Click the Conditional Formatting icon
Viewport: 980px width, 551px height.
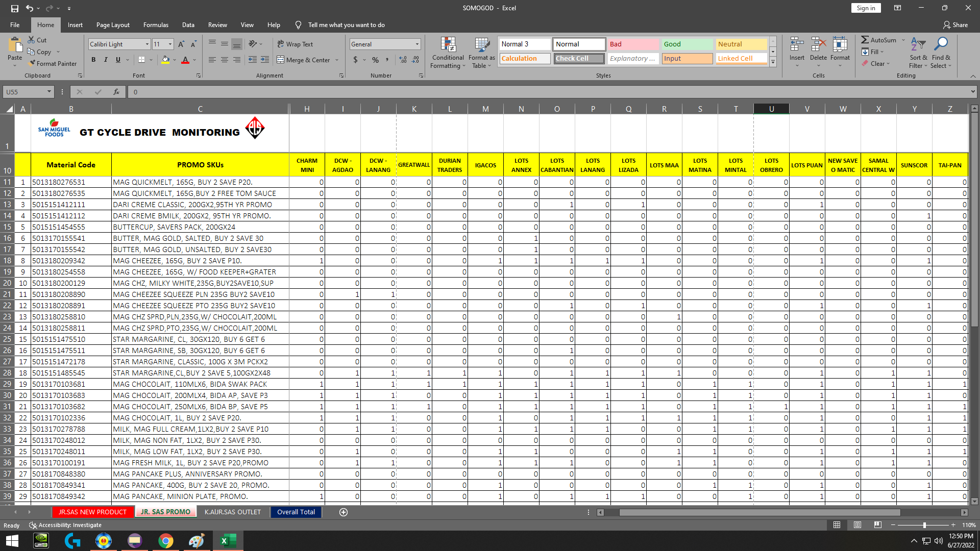coord(448,45)
